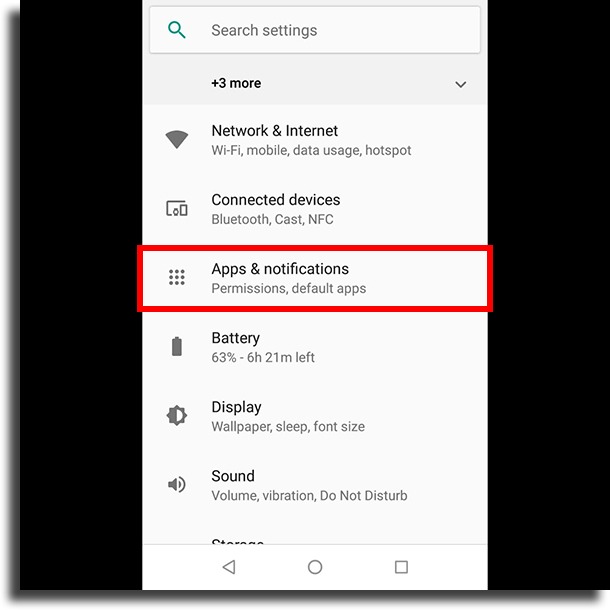The image size is (610, 610).
Task: Open Sound settings entry
Action: (x=315, y=485)
